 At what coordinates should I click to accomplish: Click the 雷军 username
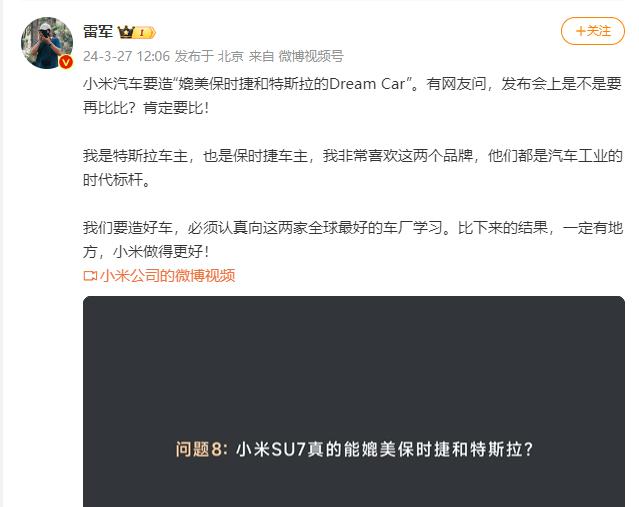(x=98, y=31)
